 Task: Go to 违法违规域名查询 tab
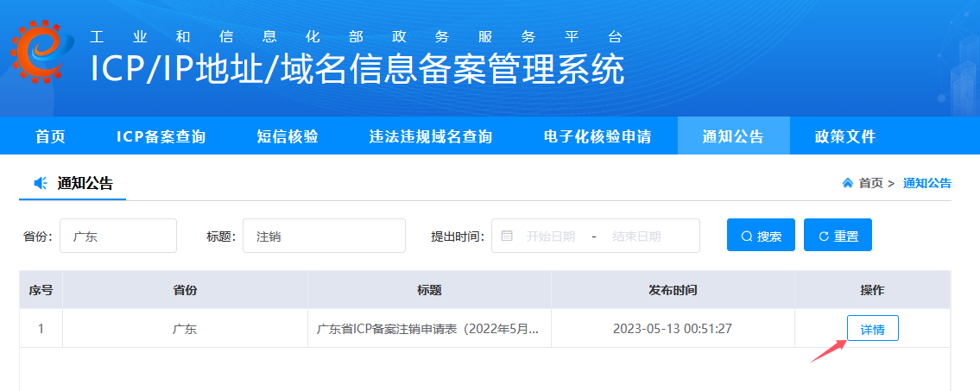click(x=431, y=136)
